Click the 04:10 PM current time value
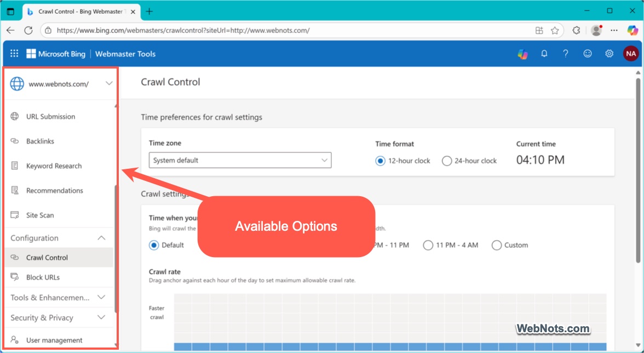 [540, 160]
